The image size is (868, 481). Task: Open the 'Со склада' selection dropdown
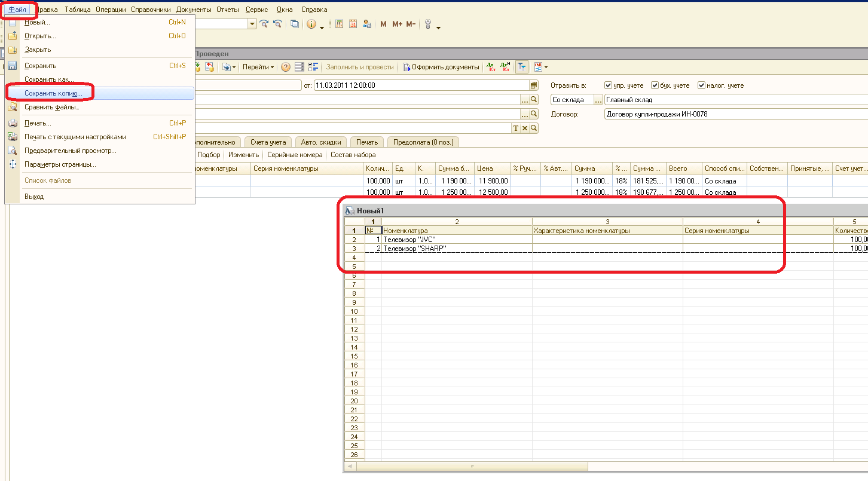coord(598,99)
